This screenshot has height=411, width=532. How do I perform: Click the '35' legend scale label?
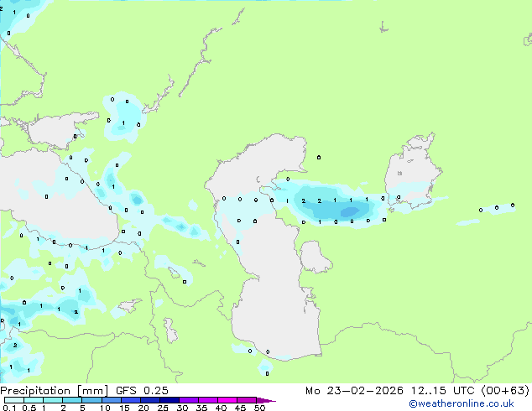201,408
